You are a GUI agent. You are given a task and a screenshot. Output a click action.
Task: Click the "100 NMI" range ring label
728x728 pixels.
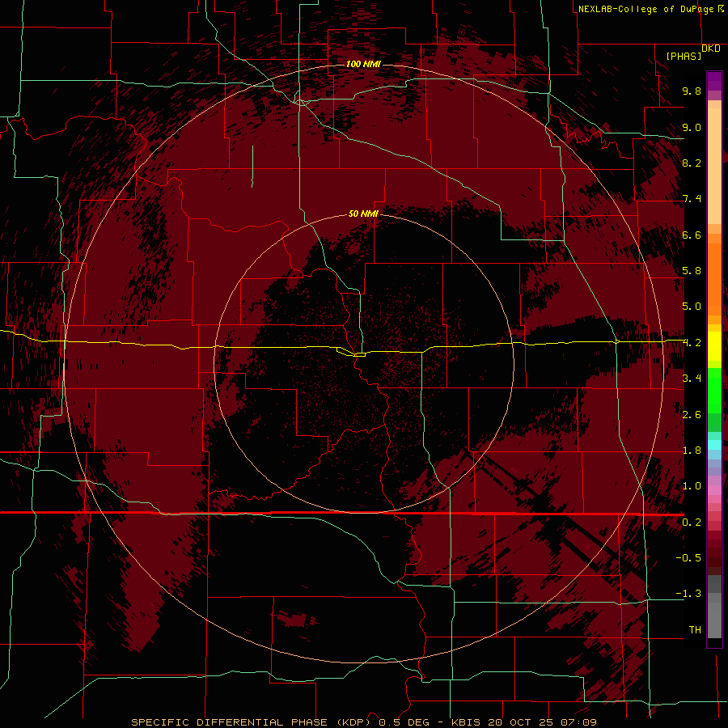point(363,64)
